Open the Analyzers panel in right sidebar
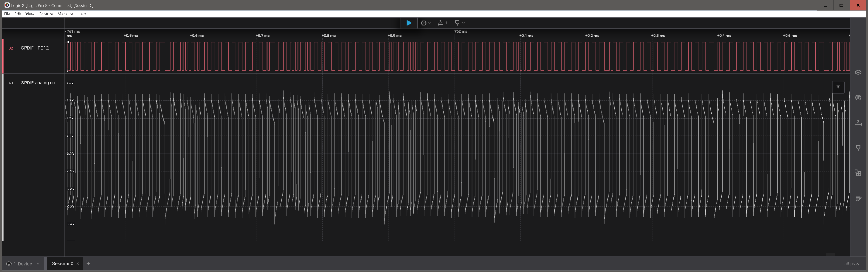Viewport: 868px width, 272px height. (858, 98)
